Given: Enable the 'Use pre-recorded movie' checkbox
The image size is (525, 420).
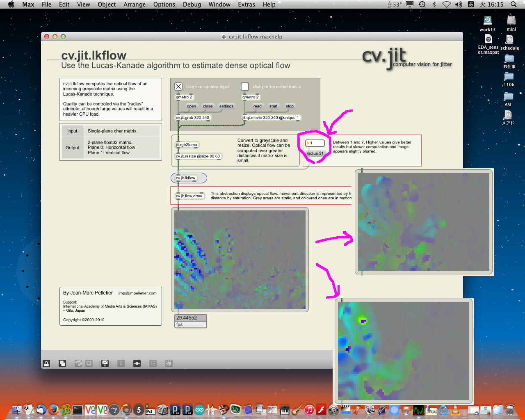Looking at the screenshot, I should [x=245, y=87].
